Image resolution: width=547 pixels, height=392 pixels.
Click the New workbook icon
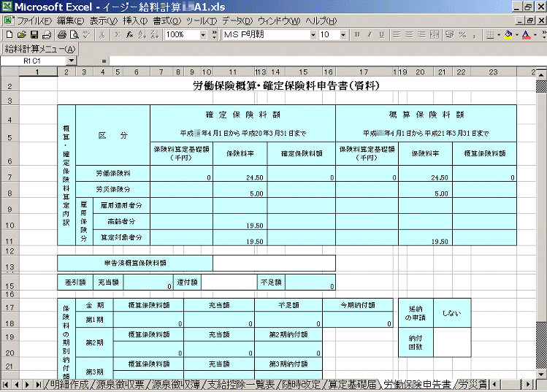tap(9, 34)
